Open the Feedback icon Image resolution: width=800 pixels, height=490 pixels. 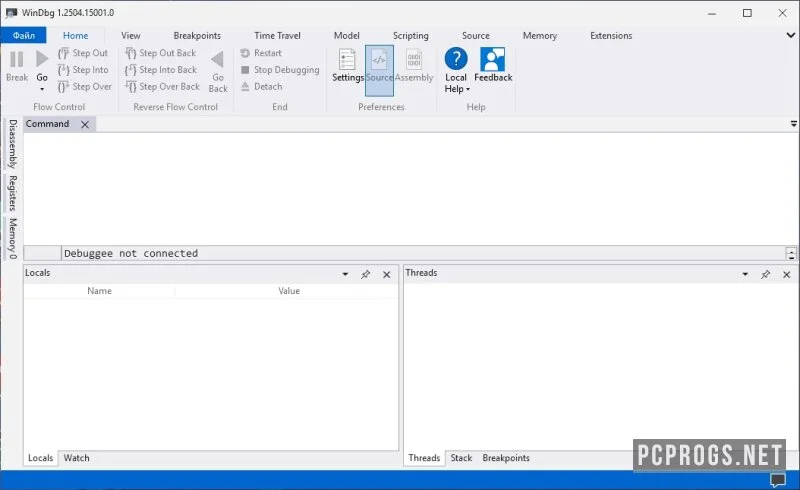pyautogui.click(x=493, y=59)
